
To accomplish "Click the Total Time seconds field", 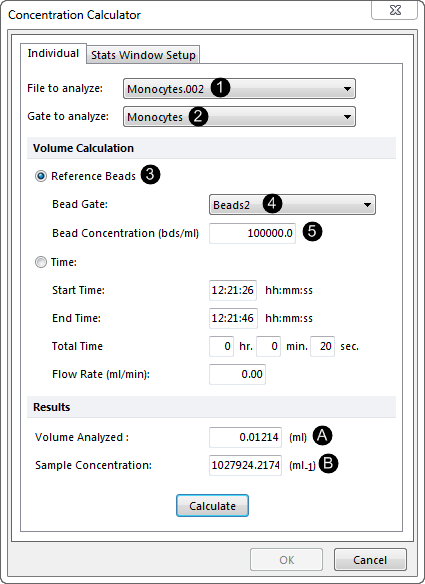I will pos(322,346).
